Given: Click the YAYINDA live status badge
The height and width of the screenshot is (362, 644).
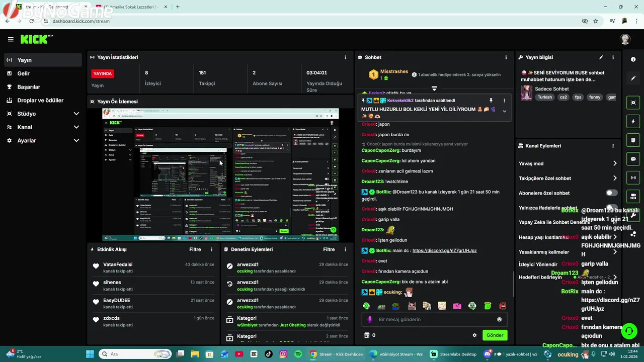Looking at the screenshot, I should click(103, 73).
